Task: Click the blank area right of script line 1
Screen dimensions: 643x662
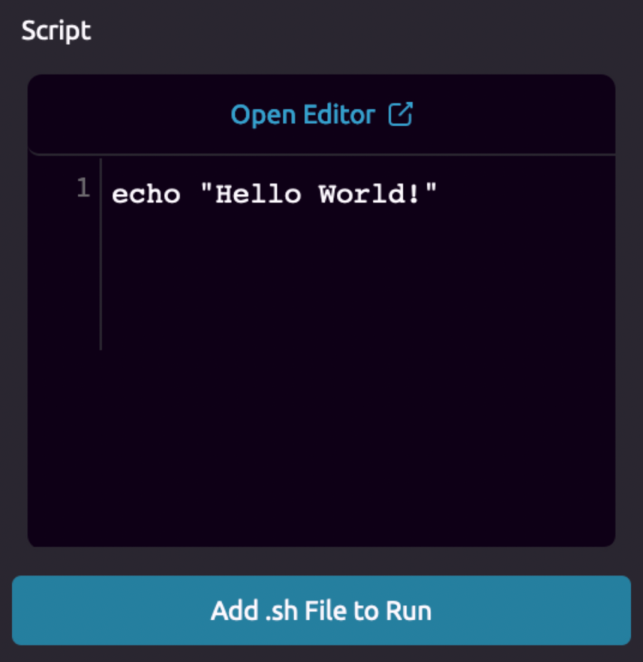Action: pyautogui.click(x=530, y=194)
